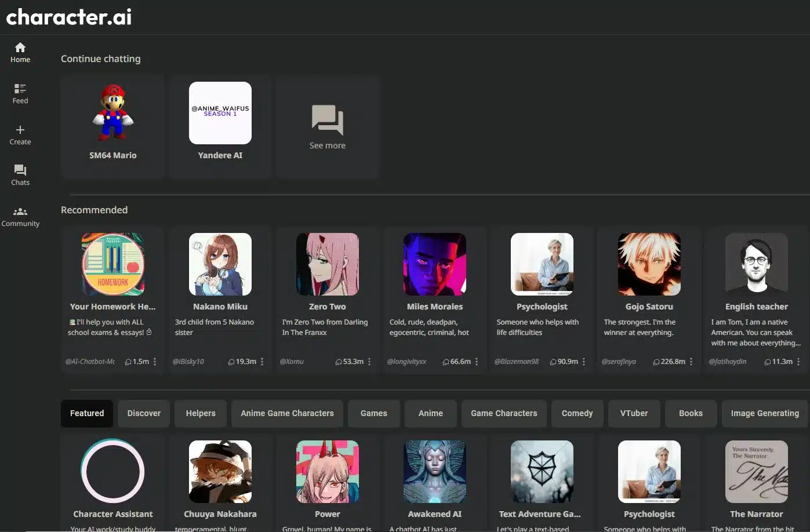Open Your Homework Helper avatar
Image resolution: width=810 pixels, height=532 pixels.
click(x=113, y=264)
